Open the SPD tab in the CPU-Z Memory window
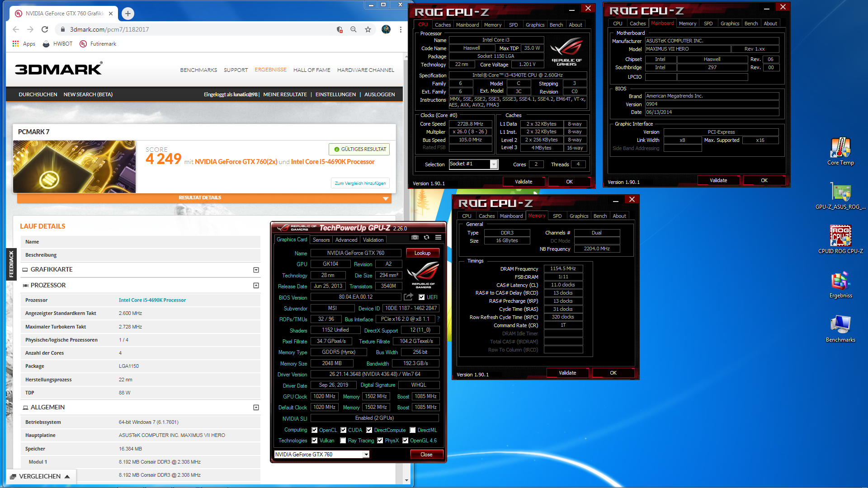Screen dimensions: 868x488 pyautogui.click(x=557, y=216)
